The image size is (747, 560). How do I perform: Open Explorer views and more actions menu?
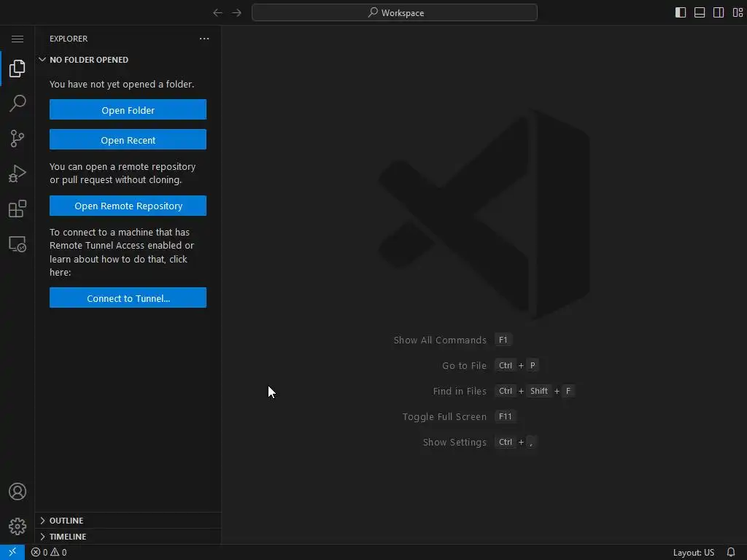click(x=204, y=39)
